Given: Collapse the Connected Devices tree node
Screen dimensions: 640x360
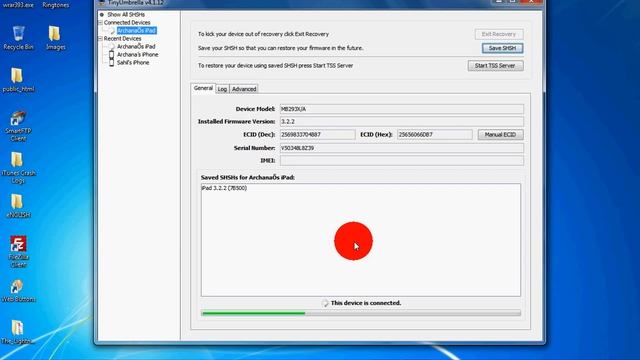Looking at the screenshot, I should point(100,22).
